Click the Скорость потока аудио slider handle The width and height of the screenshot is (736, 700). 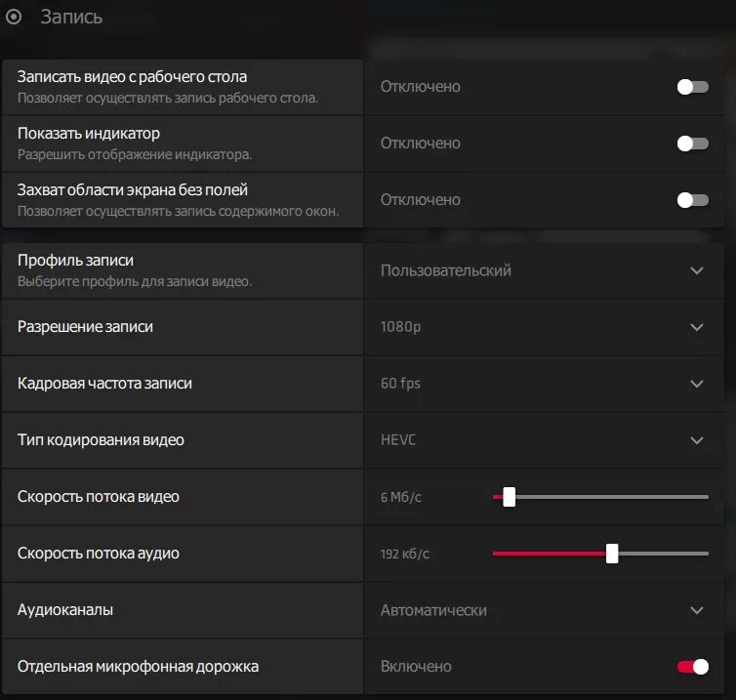(612, 554)
